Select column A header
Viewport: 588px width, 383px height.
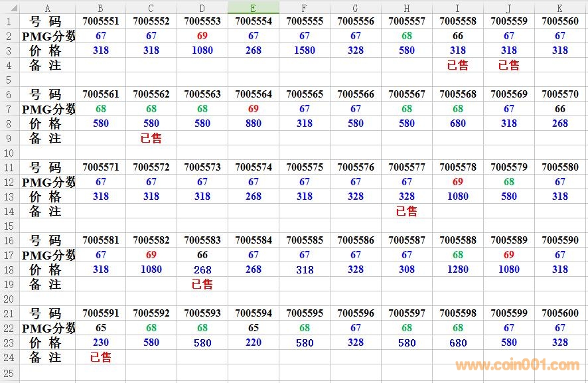pos(47,7)
